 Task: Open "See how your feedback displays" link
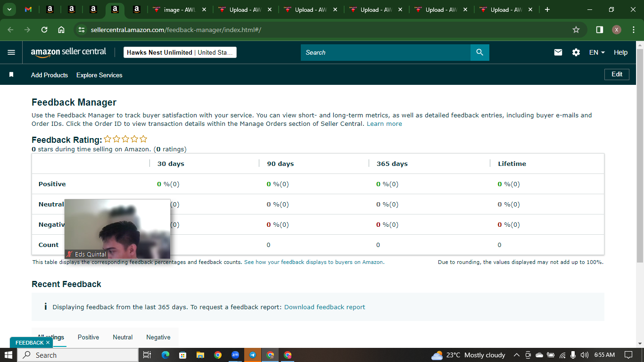coord(314,262)
